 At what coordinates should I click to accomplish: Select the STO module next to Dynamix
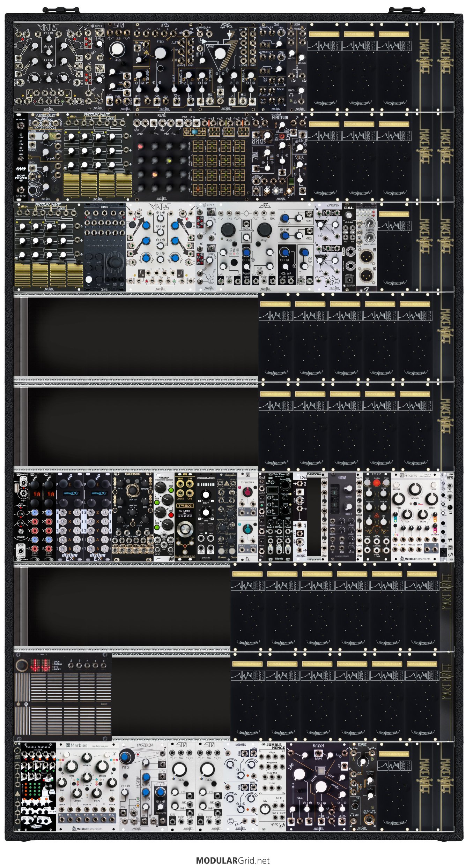(x=209, y=787)
